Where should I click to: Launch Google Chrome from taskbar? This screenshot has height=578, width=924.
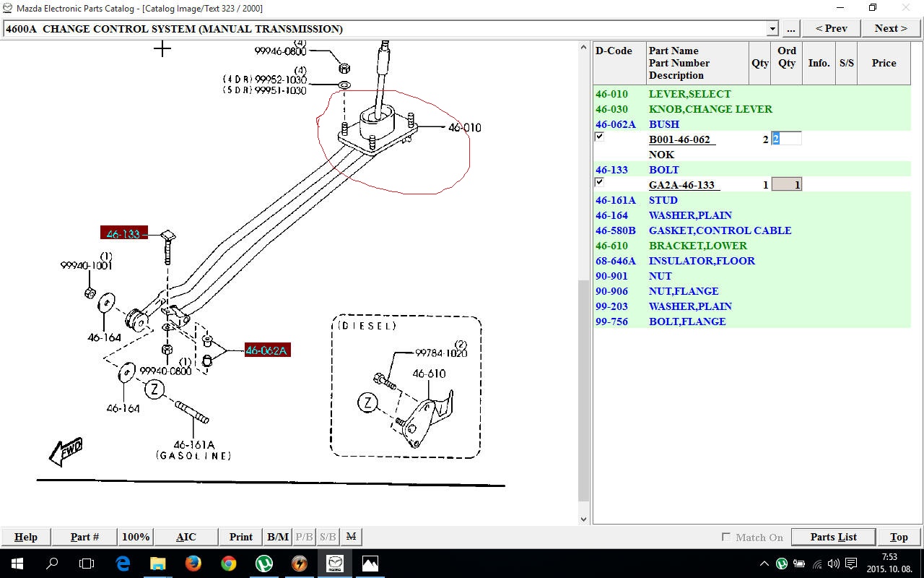tap(228, 564)
